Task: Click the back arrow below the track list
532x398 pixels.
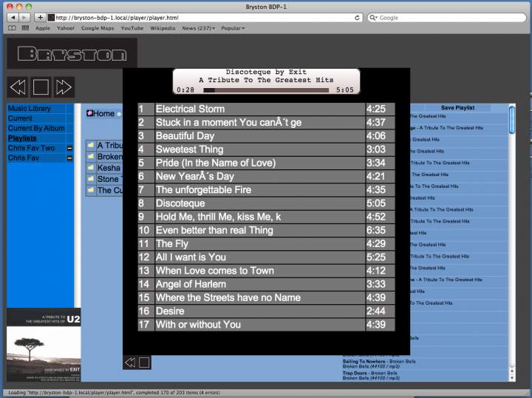Action: point(130,362)
